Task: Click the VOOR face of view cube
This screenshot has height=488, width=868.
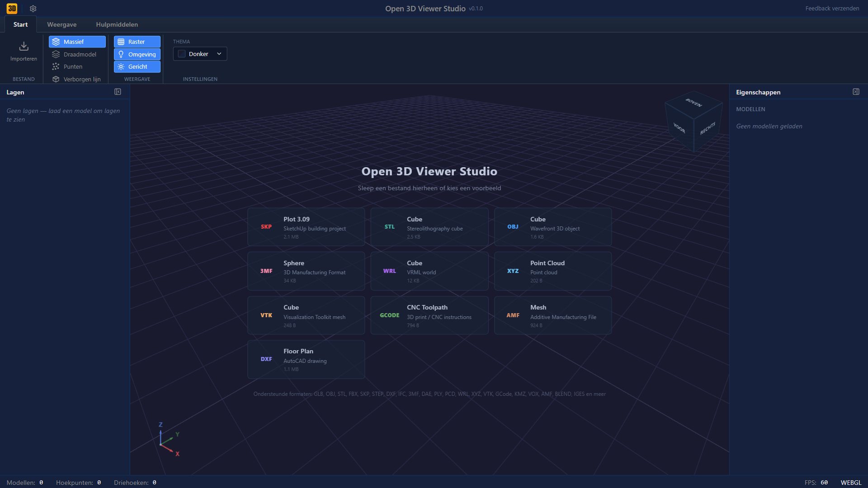Action: click(679, 128)
